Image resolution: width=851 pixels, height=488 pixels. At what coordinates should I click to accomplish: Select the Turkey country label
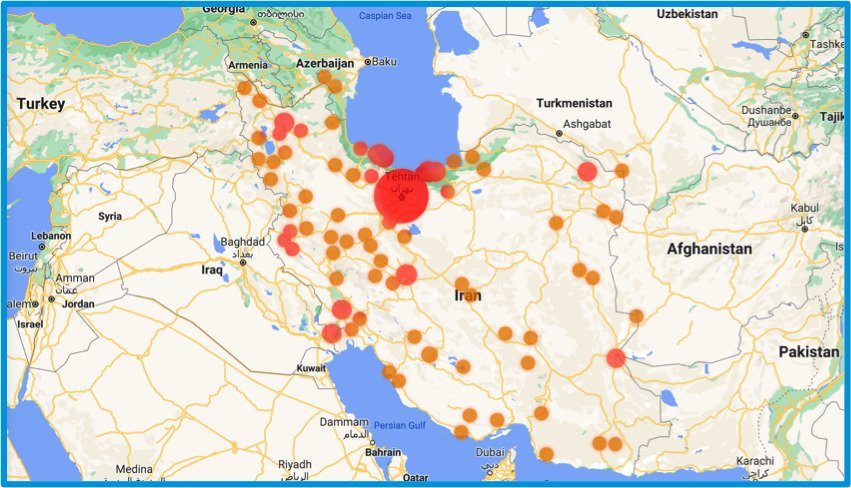pos(40,103)
